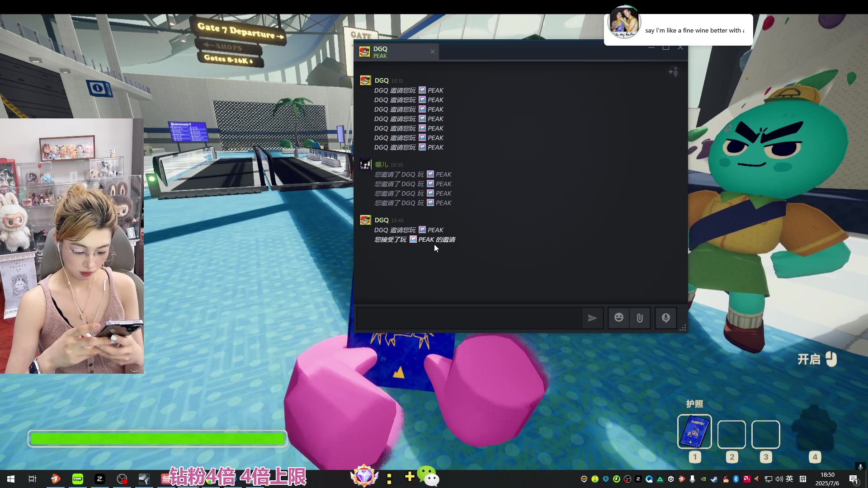Click the first '您邀请了 DGQ 玩 PEAK' message
The image size is (868, 488).
pyautogui.click(x=413, y=174)
